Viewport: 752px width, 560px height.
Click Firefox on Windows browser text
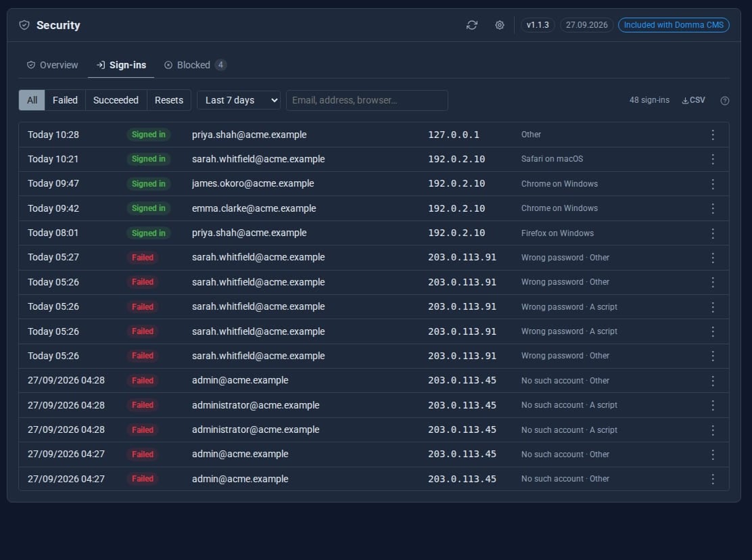tap(557, 233)
